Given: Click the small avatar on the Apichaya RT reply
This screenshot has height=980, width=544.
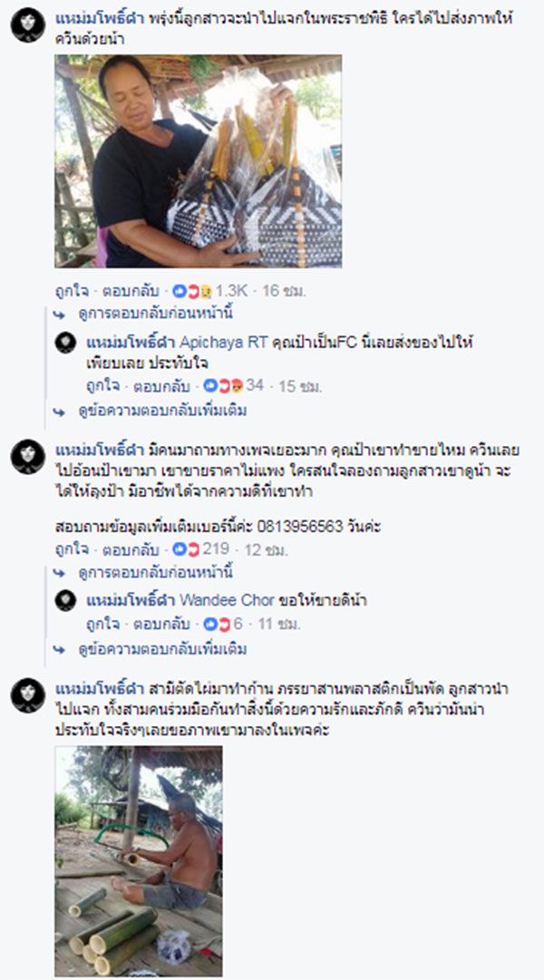Looking at the screenshot, I should [x=65, y=343].
